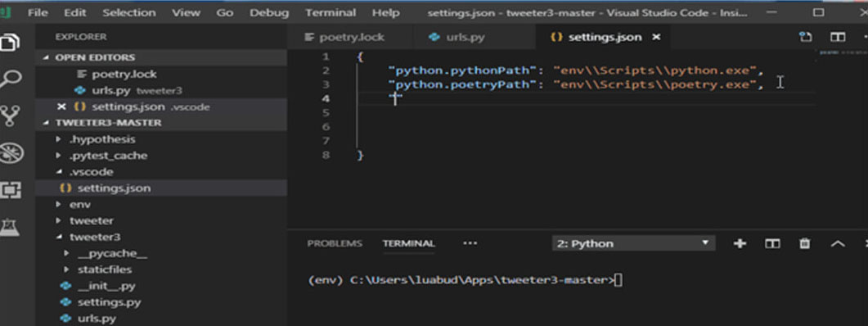Open the Extensions view in activity bar
Screen dimensions: 868x326
[10, 189]
